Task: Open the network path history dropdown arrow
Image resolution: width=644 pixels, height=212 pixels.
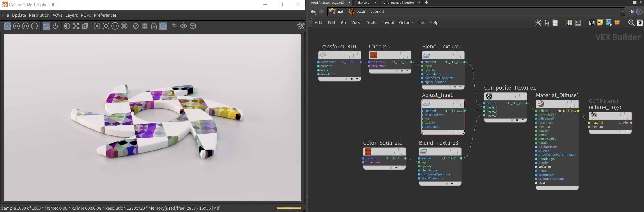Action: click(622, 12)
